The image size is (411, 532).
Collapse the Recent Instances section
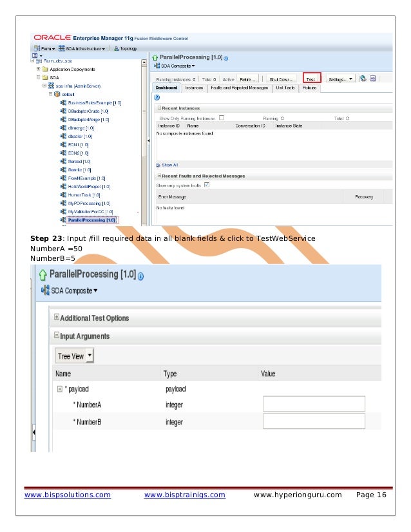159,108
